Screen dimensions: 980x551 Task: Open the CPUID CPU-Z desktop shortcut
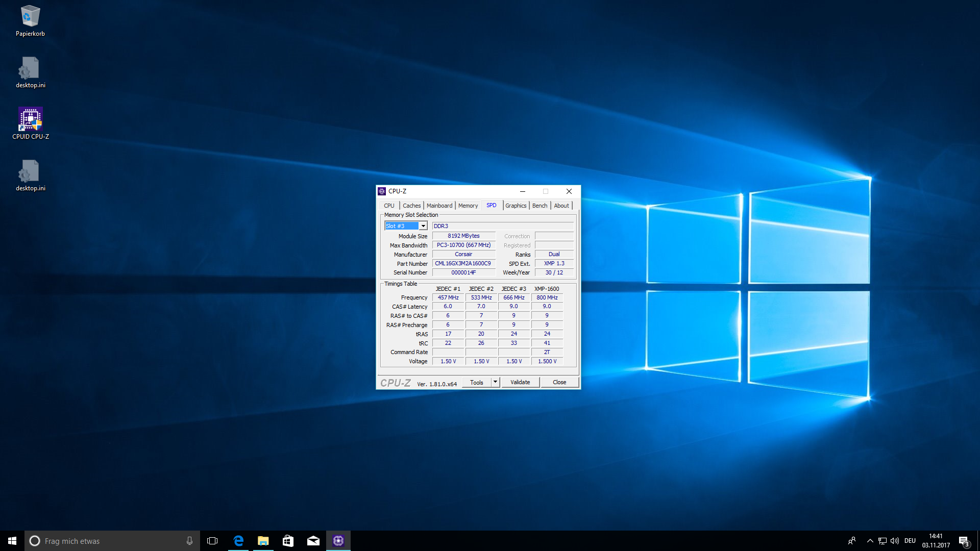click(x=31, y=123)
